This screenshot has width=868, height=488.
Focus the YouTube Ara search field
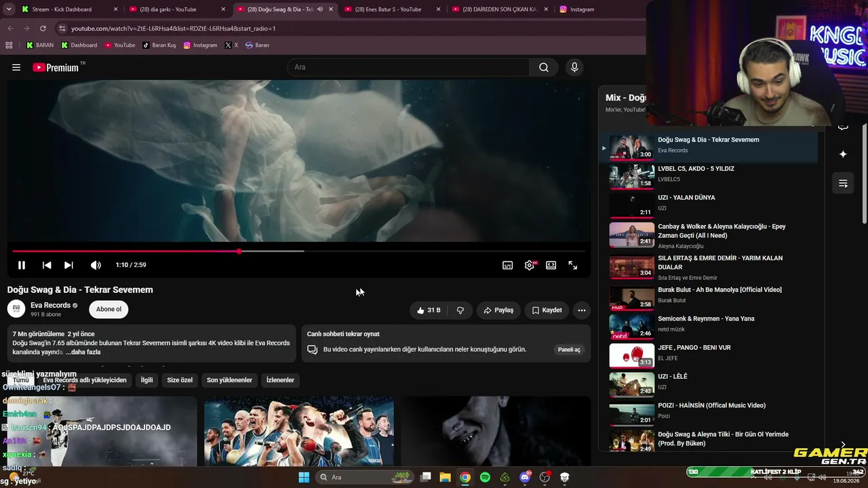[408, 67]
